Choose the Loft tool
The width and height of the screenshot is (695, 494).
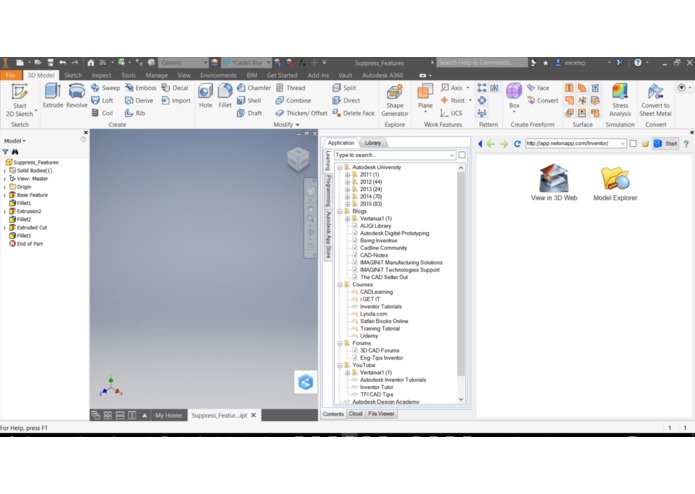(102, 101)
